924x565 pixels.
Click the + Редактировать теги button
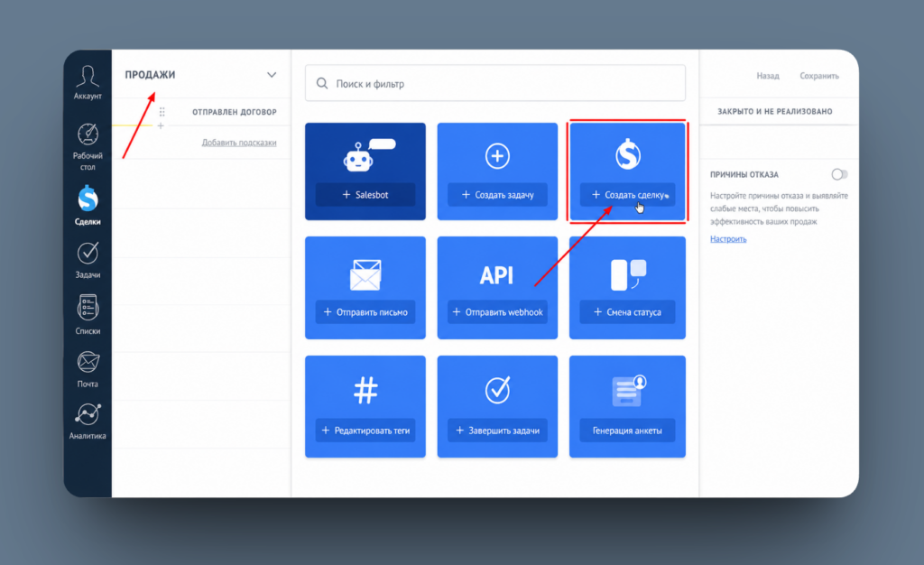coord(365,431)
